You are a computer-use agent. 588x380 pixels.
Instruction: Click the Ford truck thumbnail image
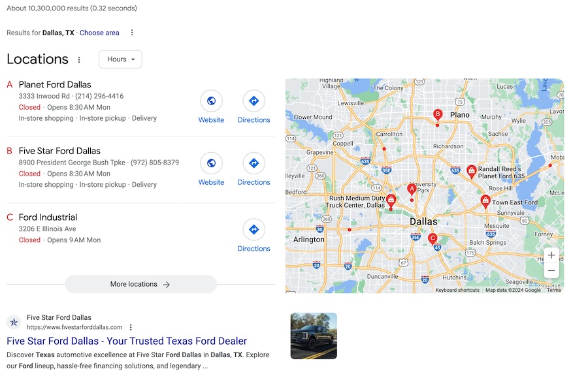tap(314, 336)
